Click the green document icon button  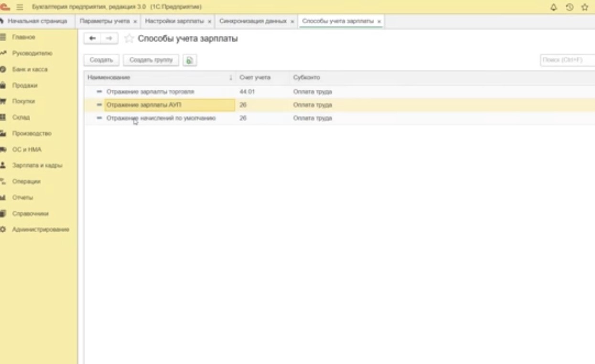click(190, 60)
